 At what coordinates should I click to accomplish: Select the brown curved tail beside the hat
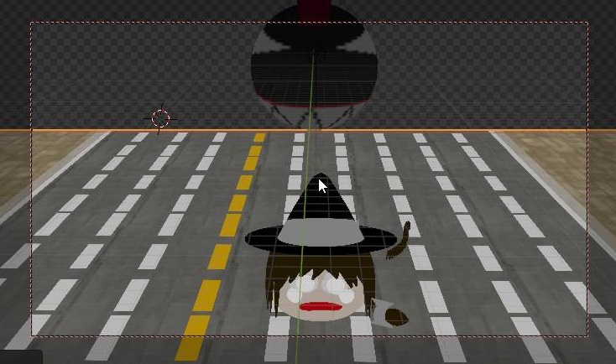[399, 241]
